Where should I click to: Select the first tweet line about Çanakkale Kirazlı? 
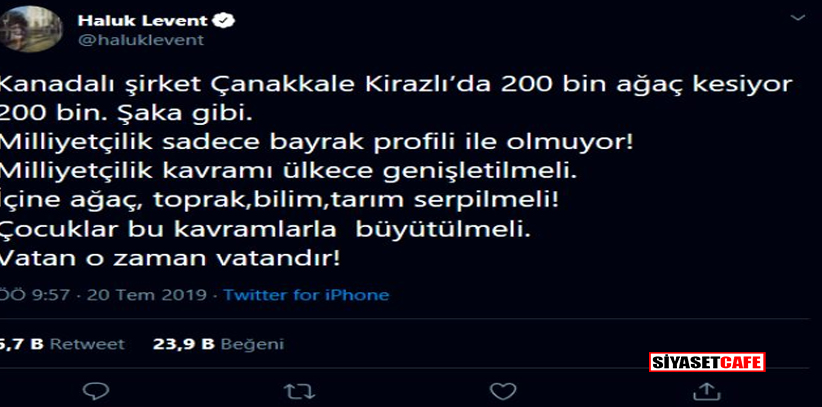coord(396,85)
